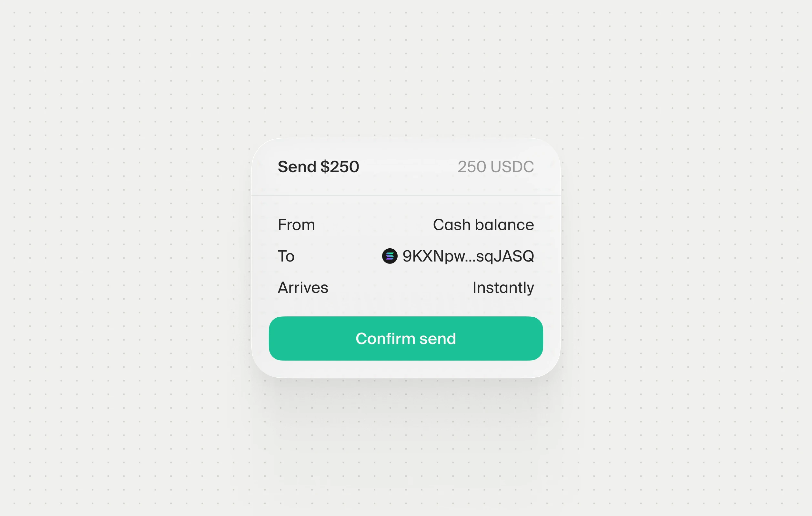The image size is (812, 516).
Task: Click the USDC currency label
Action: tap(512, 167)
